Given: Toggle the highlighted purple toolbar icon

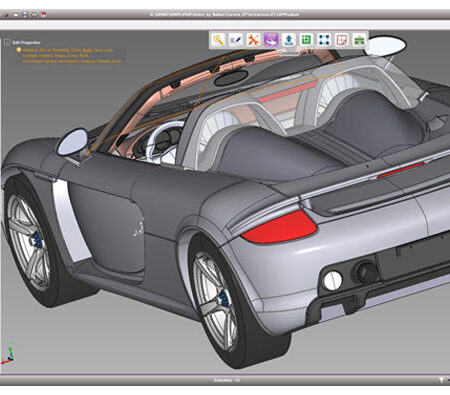Looking at the screenshot, I should point(271,40).
